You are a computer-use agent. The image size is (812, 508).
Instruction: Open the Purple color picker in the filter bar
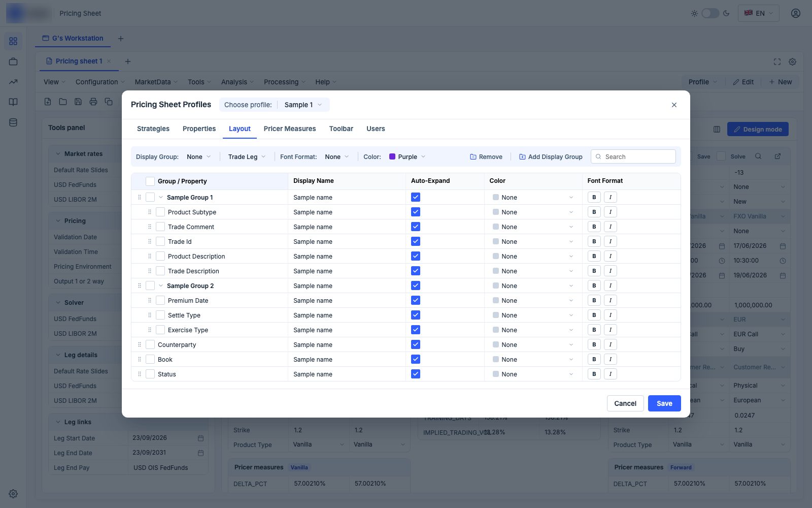pyautogui.click(x=407, y=156)
